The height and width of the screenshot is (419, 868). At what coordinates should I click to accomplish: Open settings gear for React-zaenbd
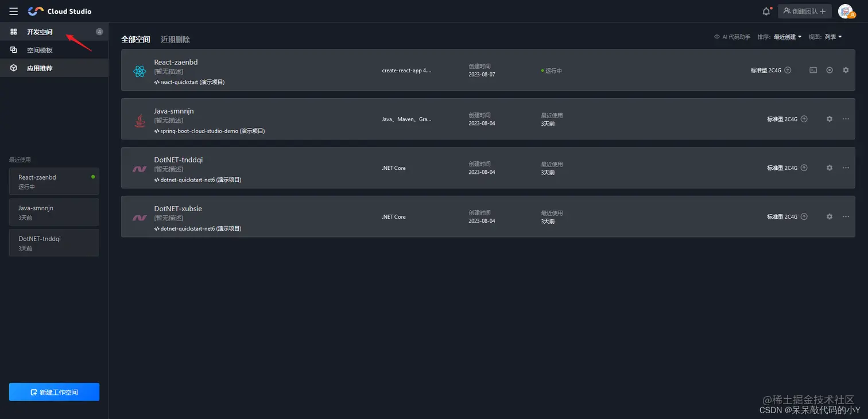pos(846,70)
